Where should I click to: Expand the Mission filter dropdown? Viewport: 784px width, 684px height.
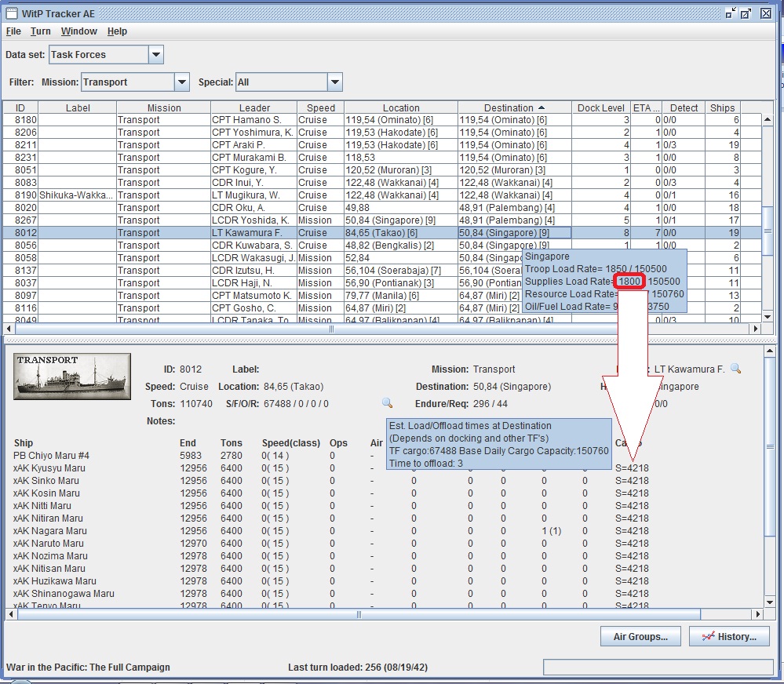pos(181,82)
